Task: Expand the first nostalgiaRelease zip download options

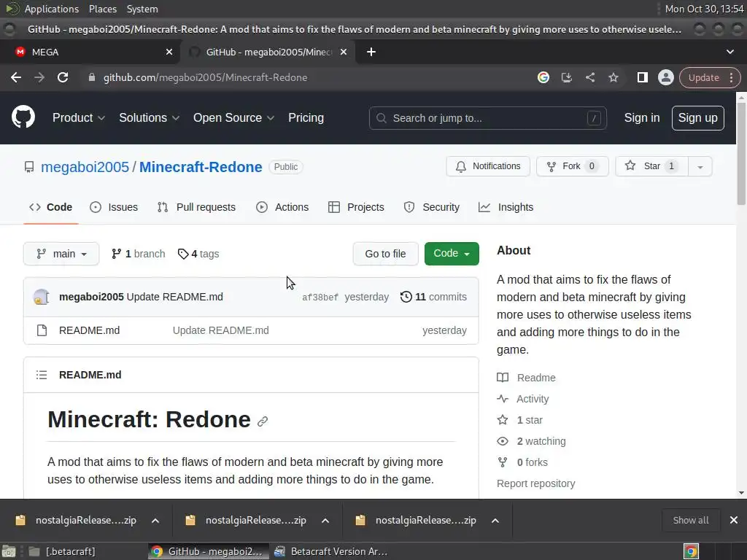Action: click(155, 521)
